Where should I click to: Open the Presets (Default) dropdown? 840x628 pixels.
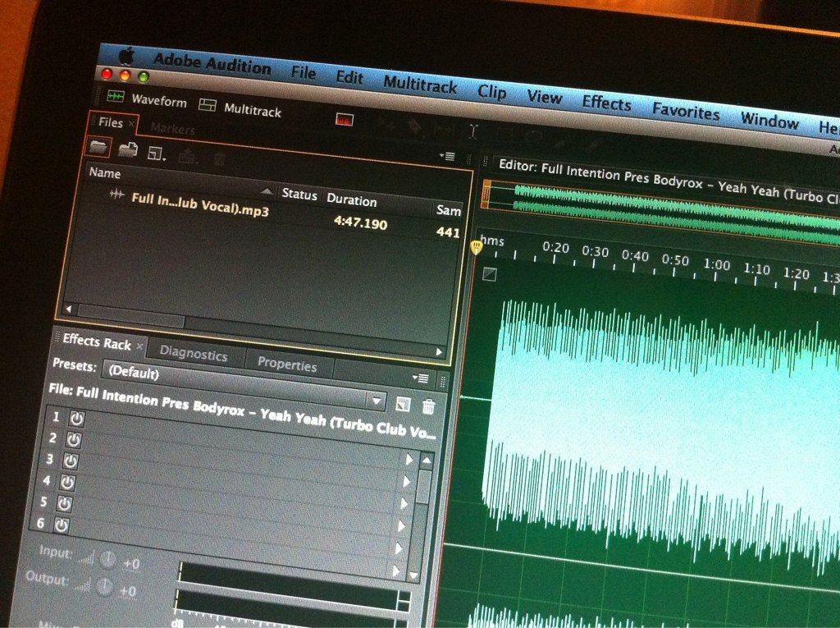(x=244, y=386)
